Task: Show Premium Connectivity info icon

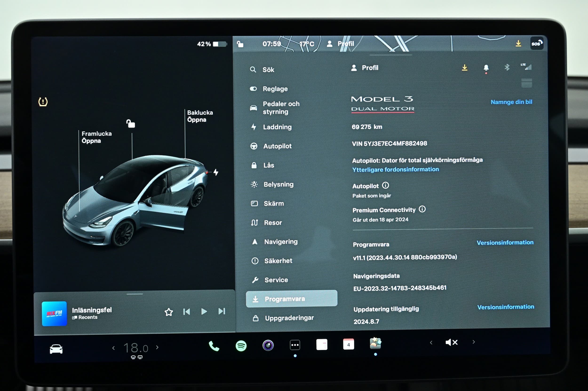Action: 422,209
